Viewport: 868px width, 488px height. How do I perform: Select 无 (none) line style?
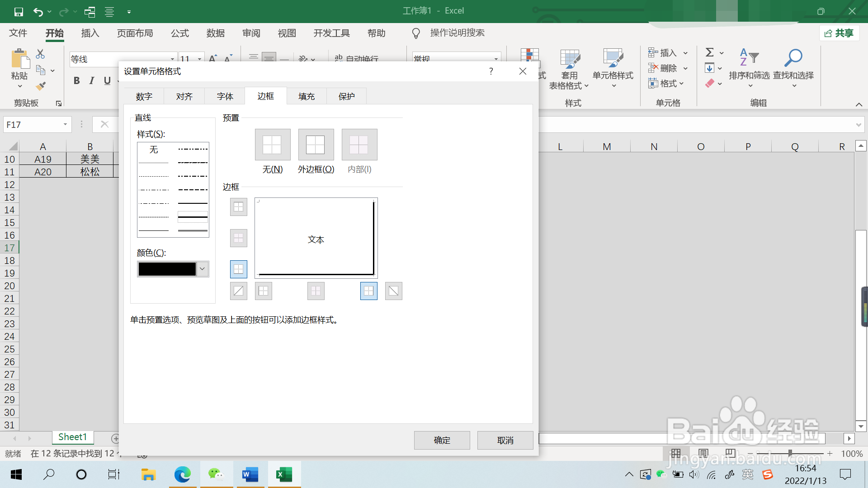[154, 150]
